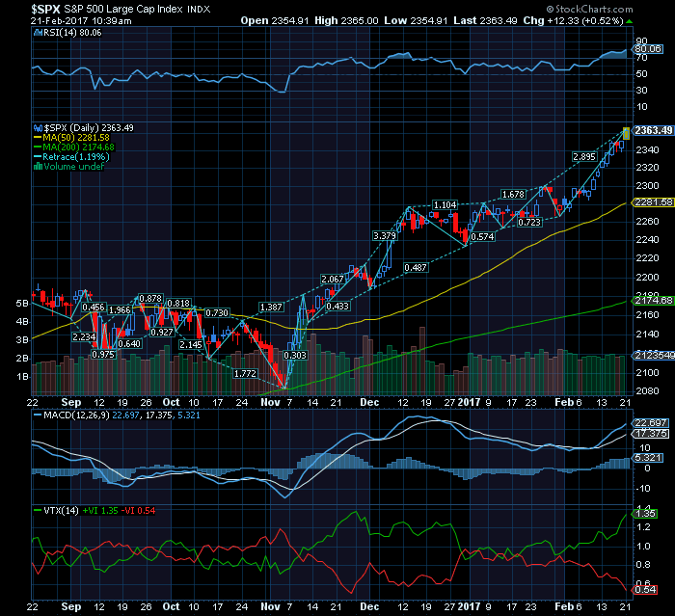The width and height of the screenshot is (675, 616).
Task: Click the Open 2354.91 header value
Action: pos(275,21)
